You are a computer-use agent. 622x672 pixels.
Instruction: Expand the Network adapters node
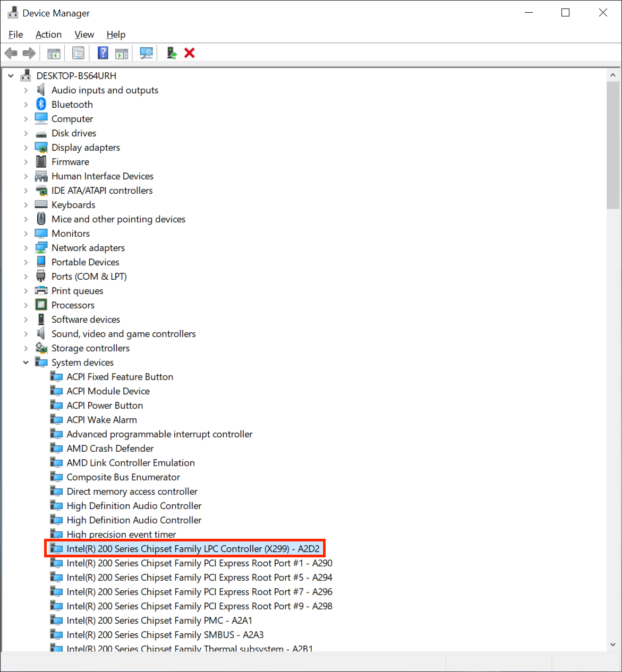point(25,248)
